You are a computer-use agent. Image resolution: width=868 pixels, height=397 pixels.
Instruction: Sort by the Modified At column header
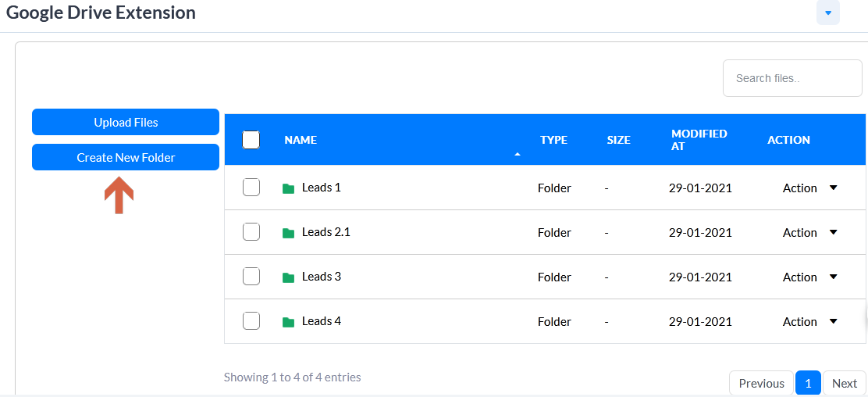[x=699, y=140]
